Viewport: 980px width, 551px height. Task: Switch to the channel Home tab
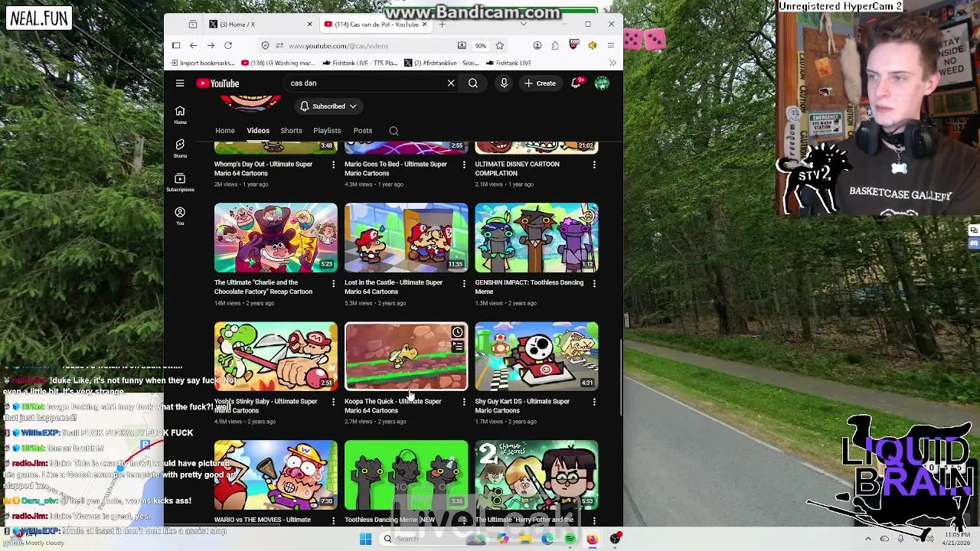click(225, 131)
